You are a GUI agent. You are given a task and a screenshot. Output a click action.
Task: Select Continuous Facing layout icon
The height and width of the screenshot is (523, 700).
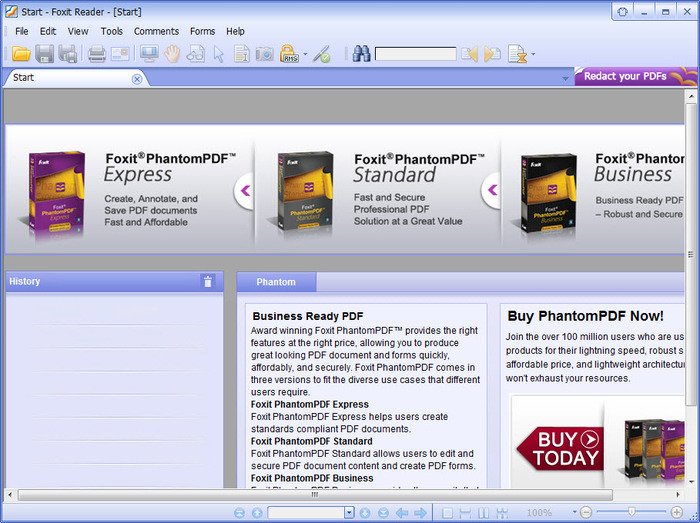pos(502,513)
